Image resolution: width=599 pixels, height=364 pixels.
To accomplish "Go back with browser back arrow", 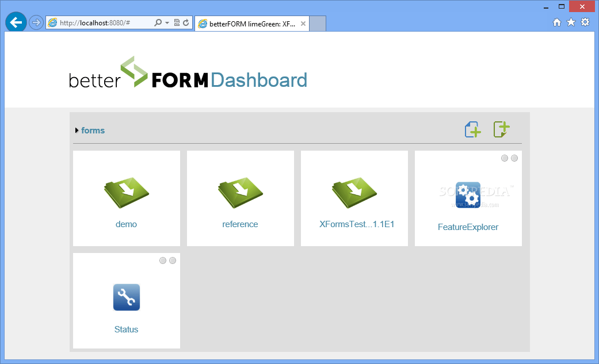I will click(16, 22).
